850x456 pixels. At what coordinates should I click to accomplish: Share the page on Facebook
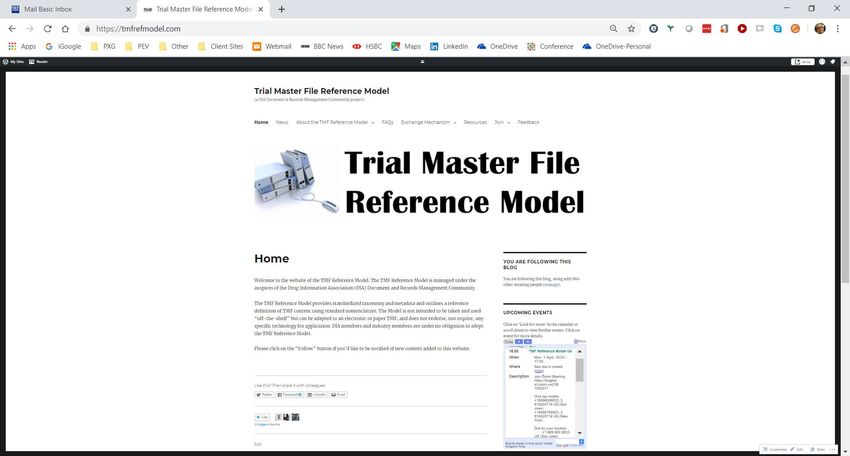(x=289, y=395)
